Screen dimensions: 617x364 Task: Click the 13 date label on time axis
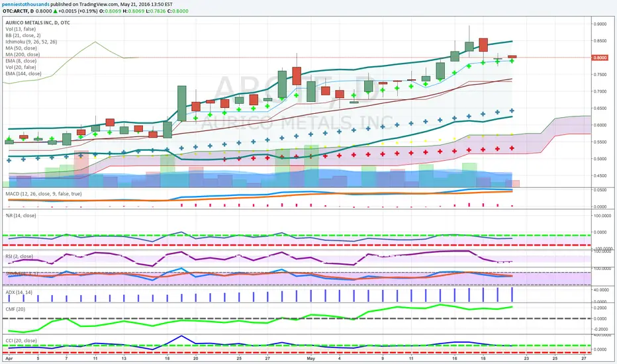coord(124,359)
